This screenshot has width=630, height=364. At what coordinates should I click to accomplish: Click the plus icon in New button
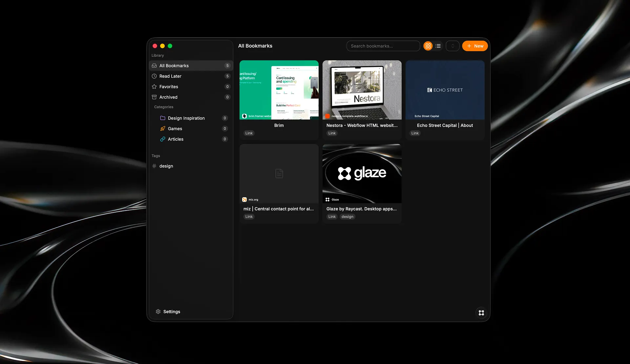click(x=469, y=46)
